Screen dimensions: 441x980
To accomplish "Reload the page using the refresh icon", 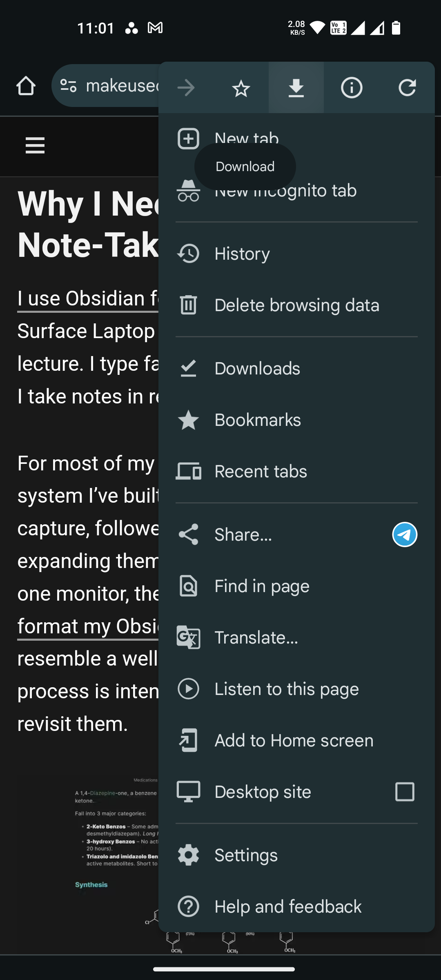I will pyautogui.click(x=407, y=88).
